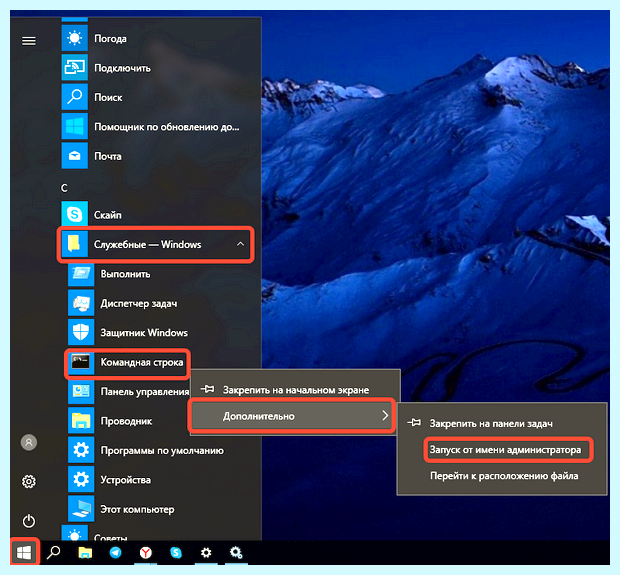Viewport: 620px width, 575px height.
Task: Open the Weather (Погода) app icon
Action: (74, 38)
